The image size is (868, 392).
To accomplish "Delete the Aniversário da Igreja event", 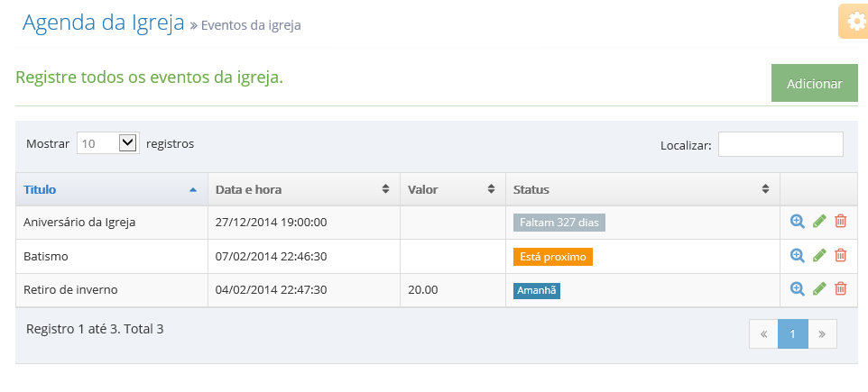I will click(840, 222).
